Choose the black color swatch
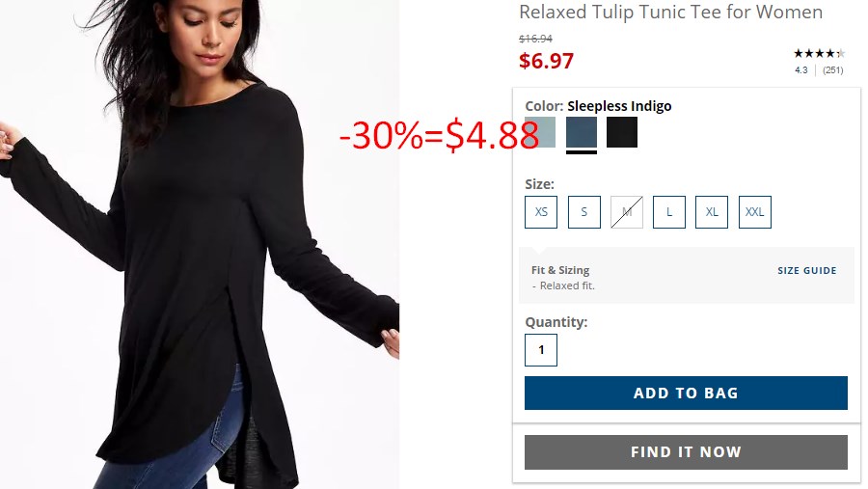The width and height of the screenshot is (868, 489). 622,132
